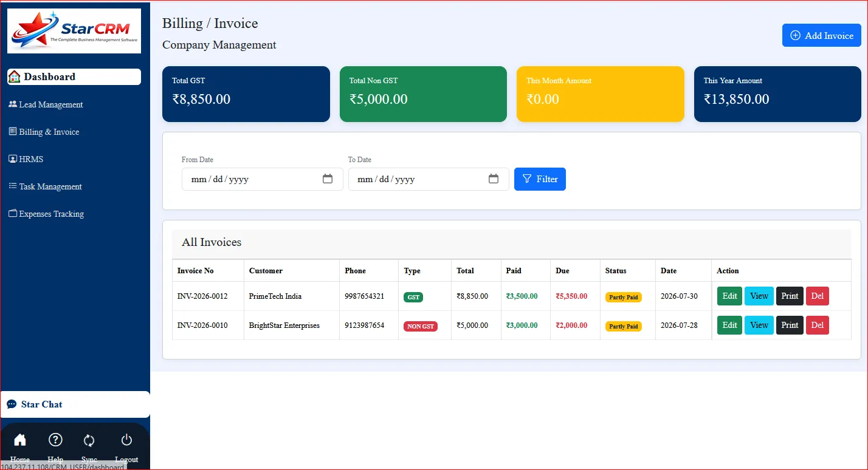Click the Total GST card
Screen dimensions: 868x470
pos(246,94)
